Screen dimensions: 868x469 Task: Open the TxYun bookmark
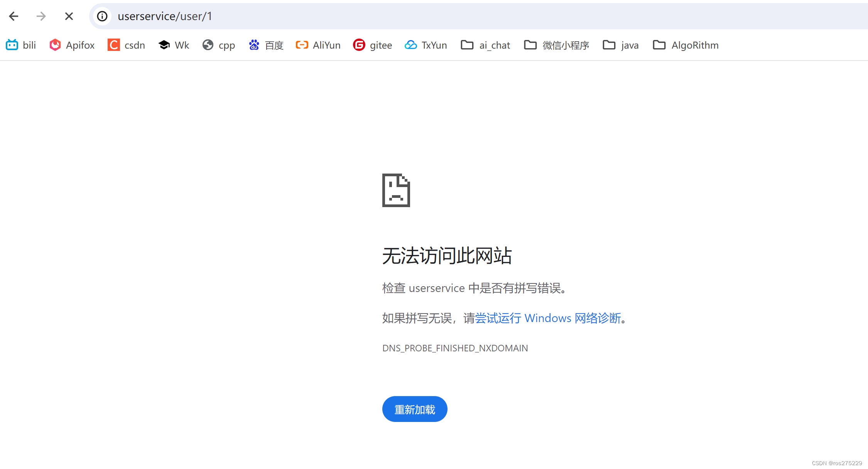[x=426, y=45]
